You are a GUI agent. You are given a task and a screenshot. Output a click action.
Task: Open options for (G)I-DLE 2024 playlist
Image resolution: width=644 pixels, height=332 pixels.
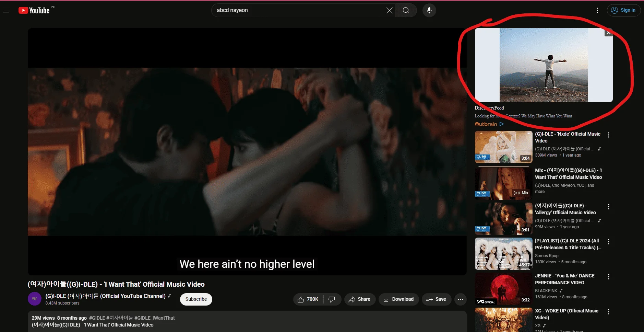609,242
